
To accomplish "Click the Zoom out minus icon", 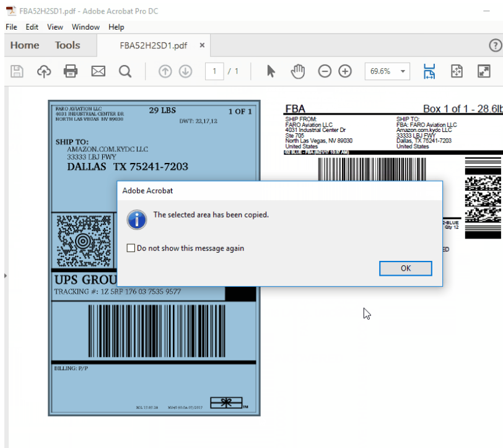I will point(325,71).
